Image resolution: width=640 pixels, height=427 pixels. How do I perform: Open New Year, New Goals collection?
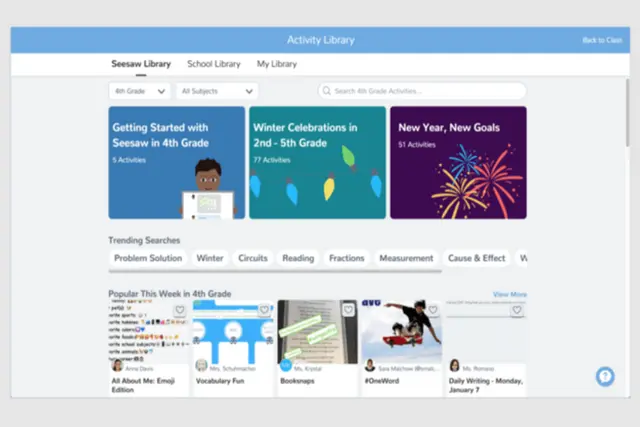tap(458, 162)
